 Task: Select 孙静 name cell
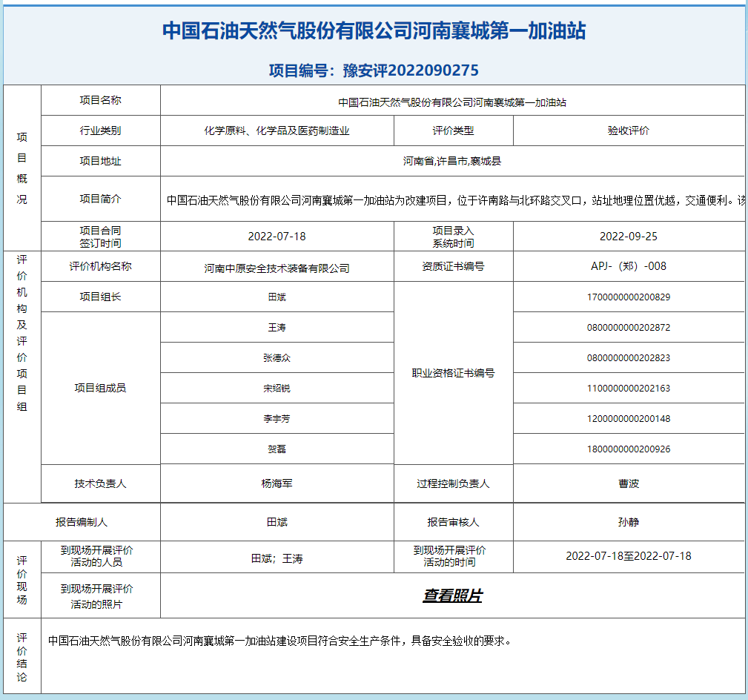pos(628,522)
